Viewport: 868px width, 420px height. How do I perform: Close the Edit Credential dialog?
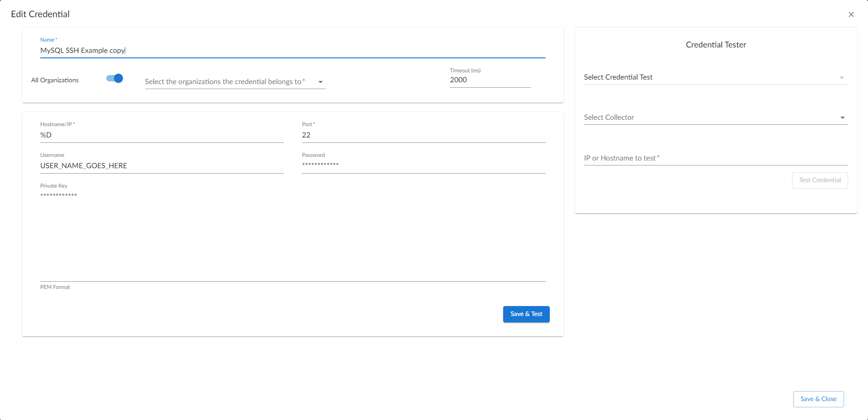[x=851, y=14]
